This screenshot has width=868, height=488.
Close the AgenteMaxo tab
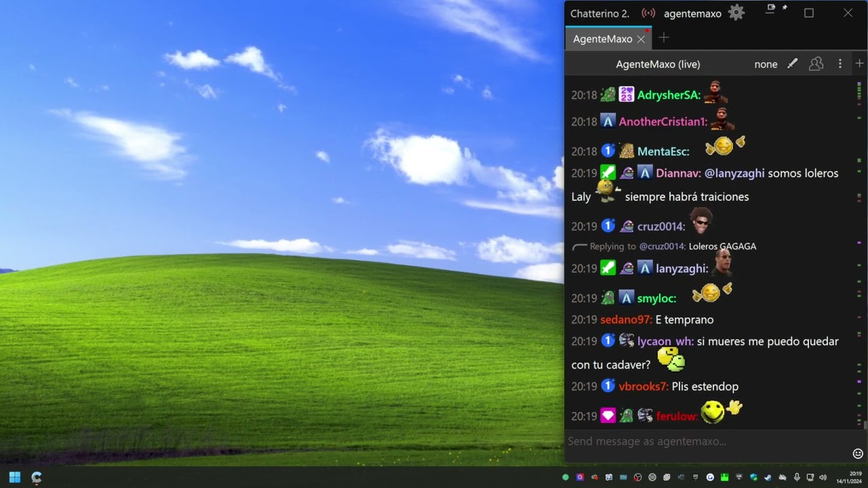click(641, 39)
